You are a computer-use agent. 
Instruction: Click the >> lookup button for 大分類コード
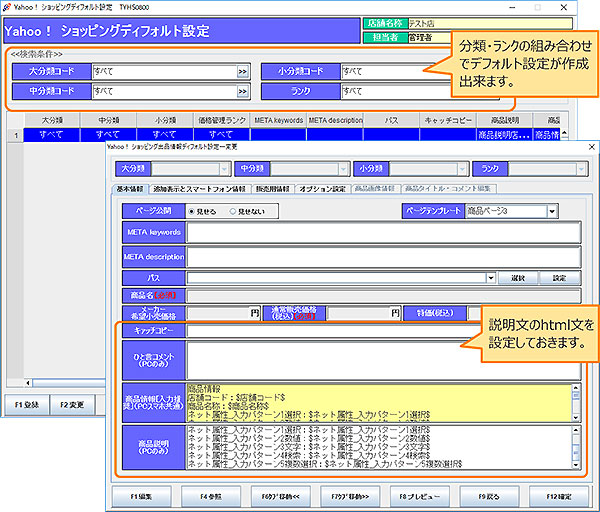pos(242,72)
